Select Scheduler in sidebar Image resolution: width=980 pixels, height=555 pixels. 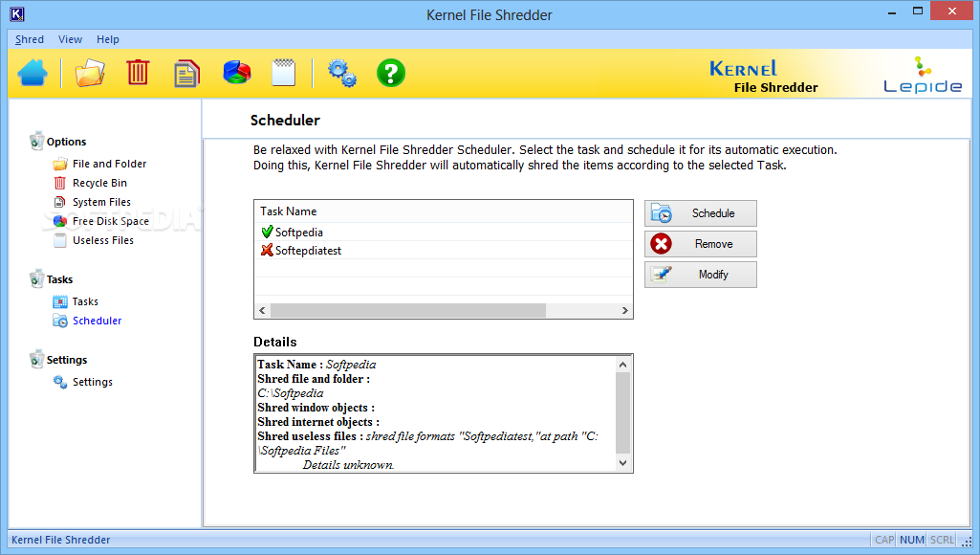[97, 321]
